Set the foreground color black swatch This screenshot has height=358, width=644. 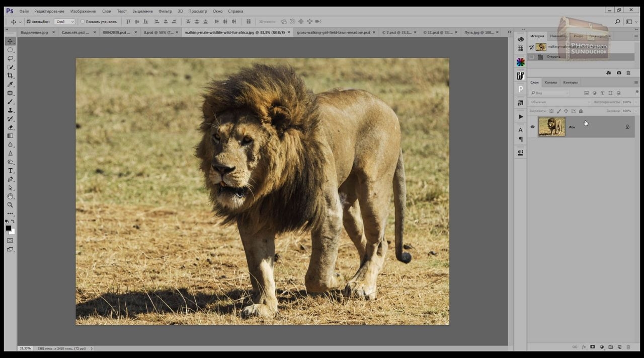(x=8, y=228)
